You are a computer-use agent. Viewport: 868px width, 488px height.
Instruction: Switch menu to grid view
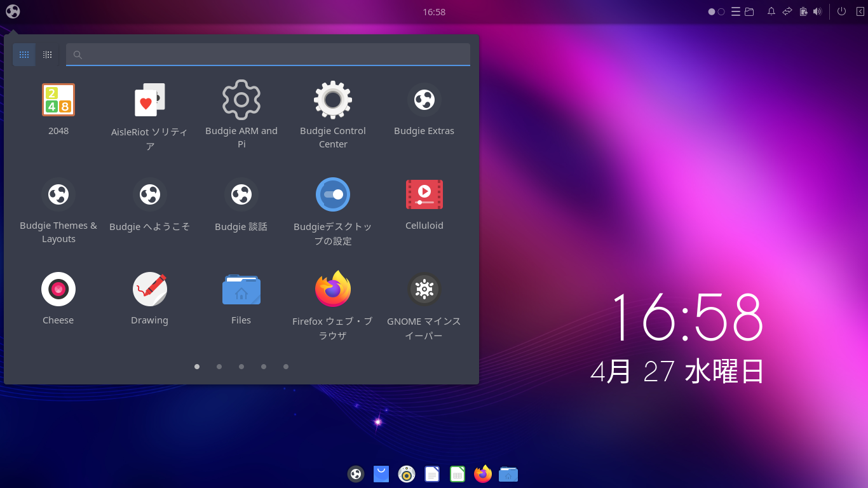pos(24,55)
